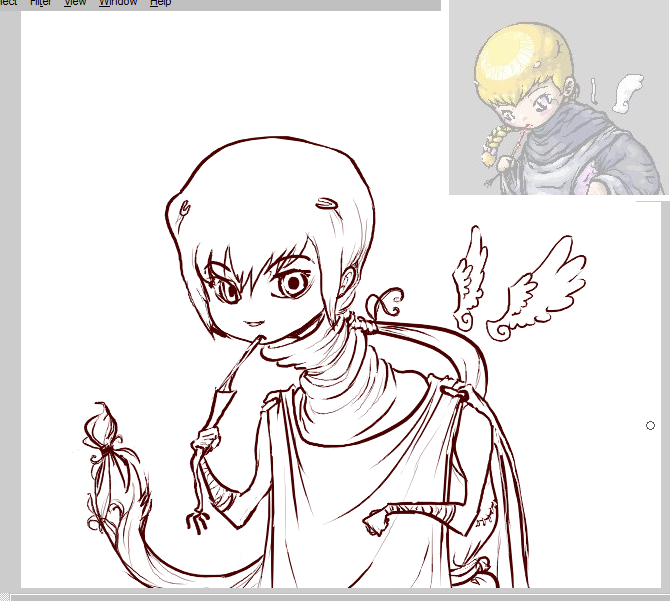The height and width of the screenshot is (601, 670).
Task: Click the clawed hand in the sketch
Action: [198, 518]
